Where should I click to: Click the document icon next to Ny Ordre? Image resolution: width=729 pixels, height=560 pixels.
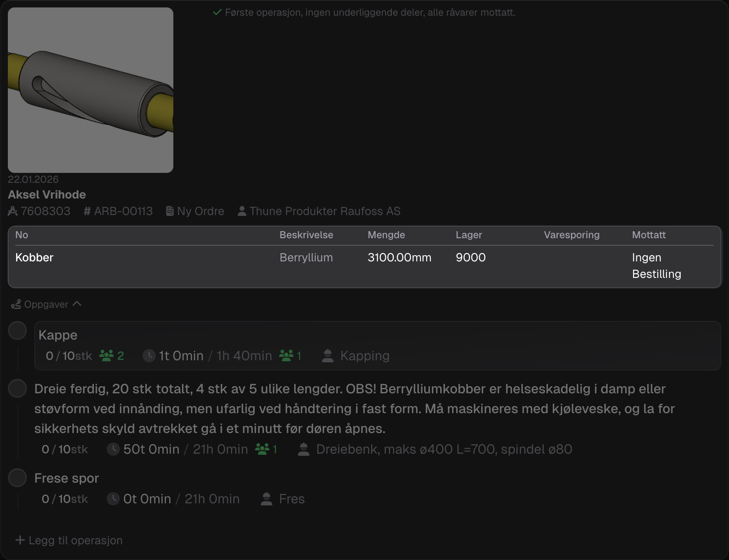pyautogui.click(x=170, y=211)
